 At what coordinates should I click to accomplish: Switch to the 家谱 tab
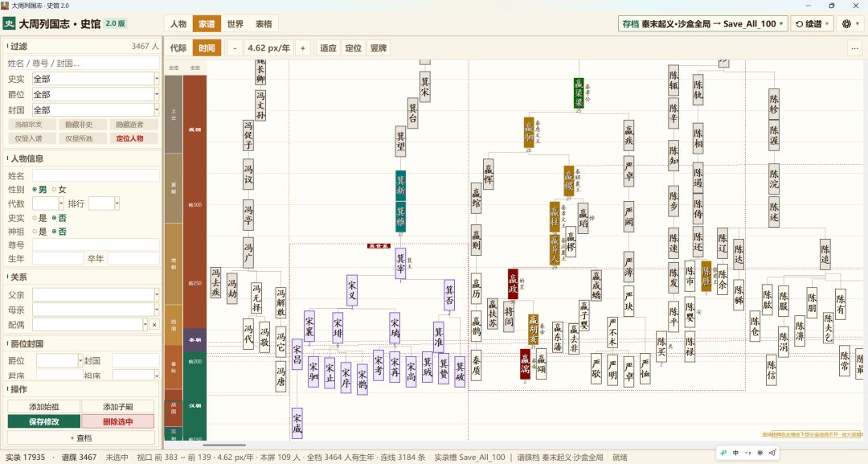pyautogui.click(x=207, y=24)
